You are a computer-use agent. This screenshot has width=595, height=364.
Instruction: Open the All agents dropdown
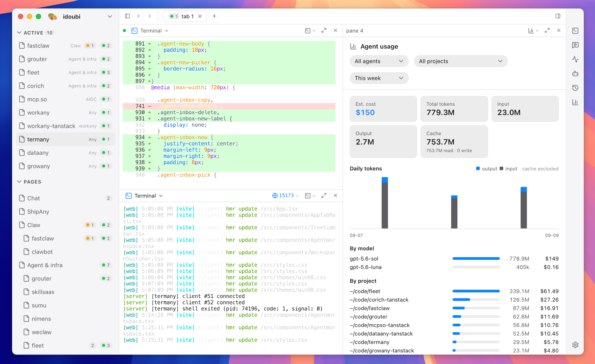379,61
